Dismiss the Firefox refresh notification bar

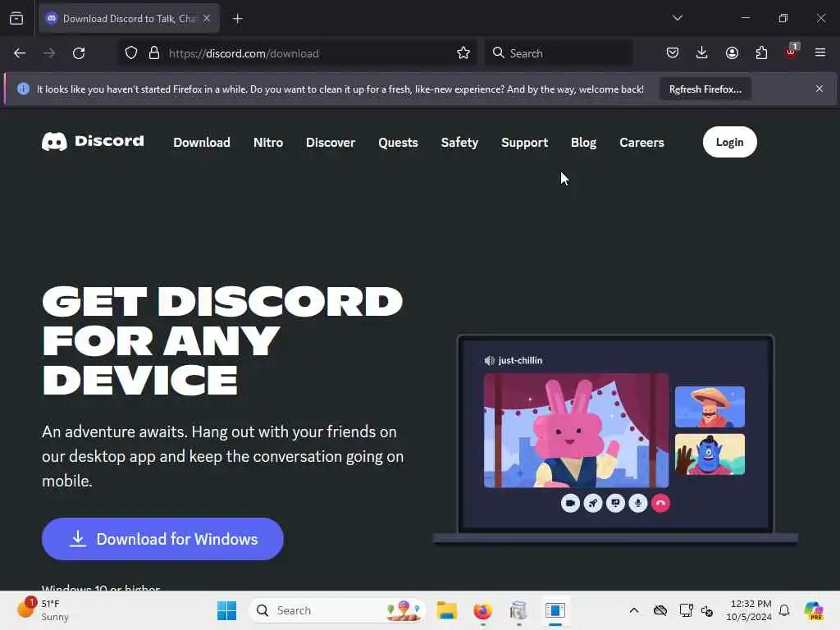(819, 89)
